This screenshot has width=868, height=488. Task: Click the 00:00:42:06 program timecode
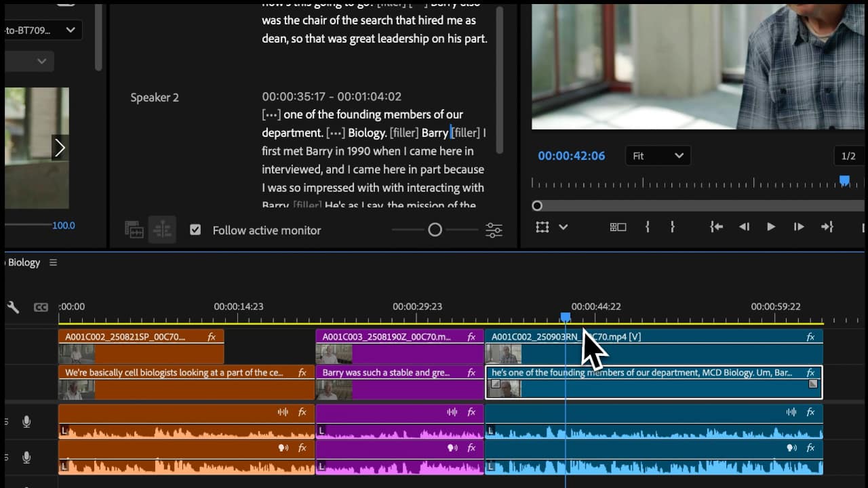[571, 156]
